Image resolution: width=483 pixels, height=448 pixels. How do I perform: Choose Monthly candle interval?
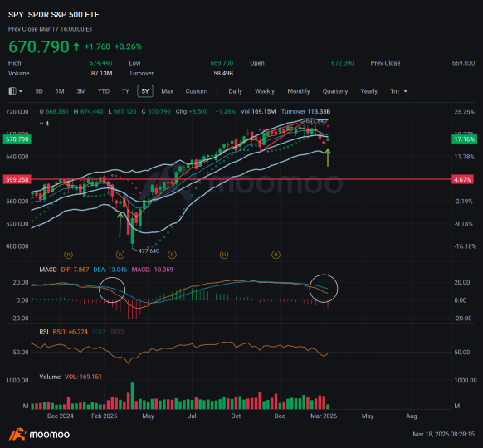299,91
